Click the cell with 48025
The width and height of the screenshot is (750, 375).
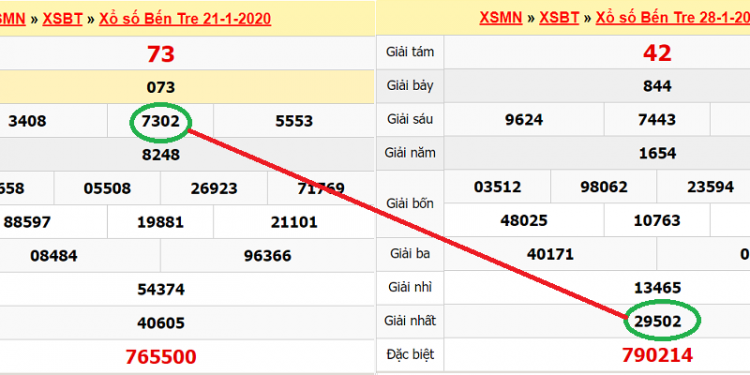point(524,221)
